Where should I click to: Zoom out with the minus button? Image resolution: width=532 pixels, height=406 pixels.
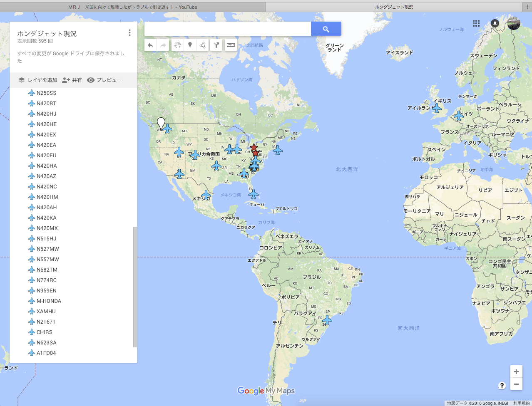516,384
